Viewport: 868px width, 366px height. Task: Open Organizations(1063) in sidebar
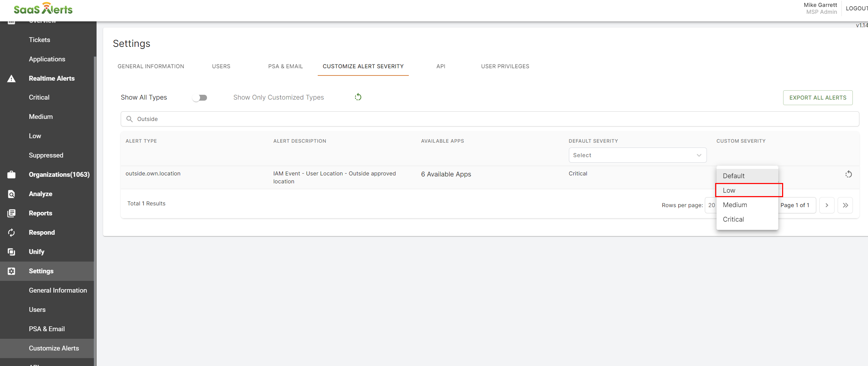coord(59,174)
